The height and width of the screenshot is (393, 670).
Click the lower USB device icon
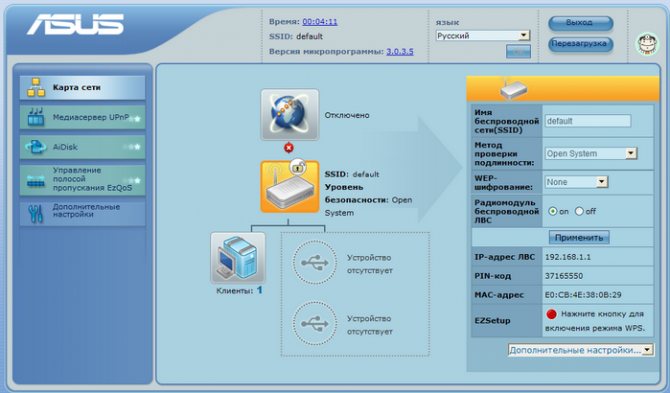click(x=314, y=323)
